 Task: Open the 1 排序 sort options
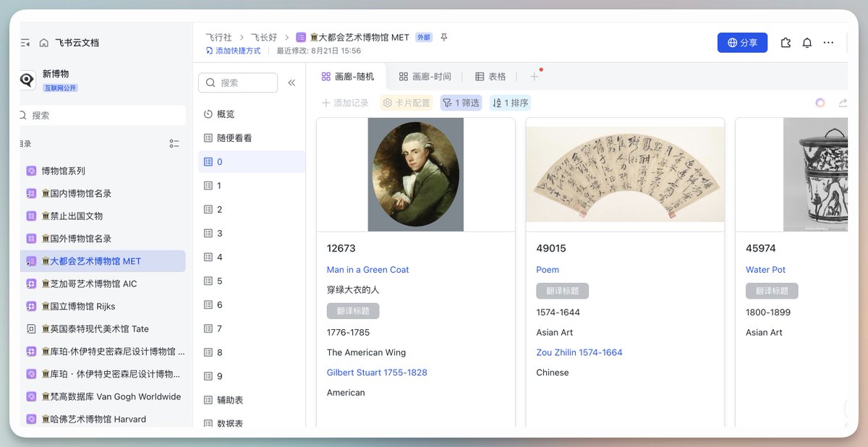510,103
